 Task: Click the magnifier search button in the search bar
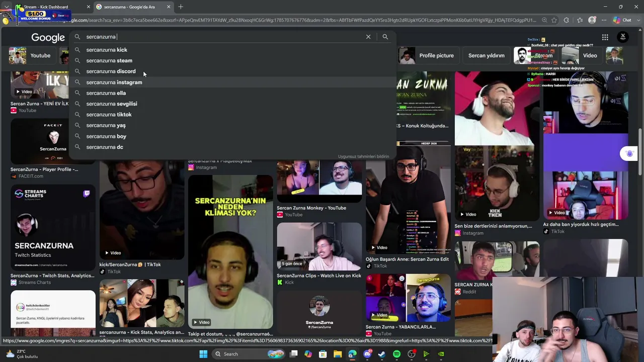pos(385,37)
